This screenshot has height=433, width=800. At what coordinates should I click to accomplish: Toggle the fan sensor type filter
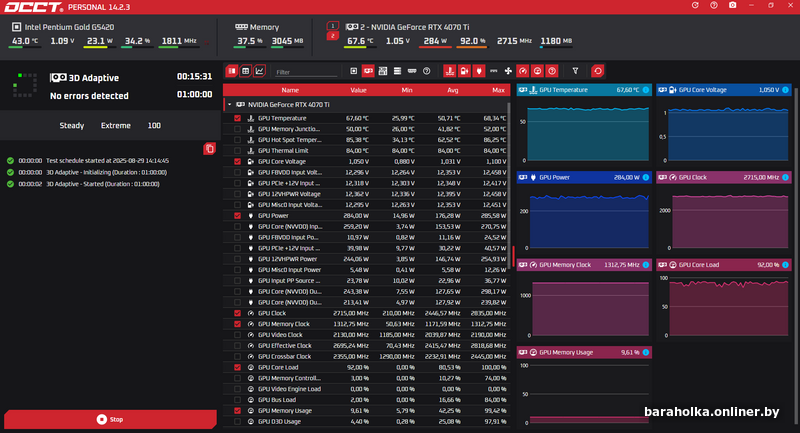click(508, 71)
